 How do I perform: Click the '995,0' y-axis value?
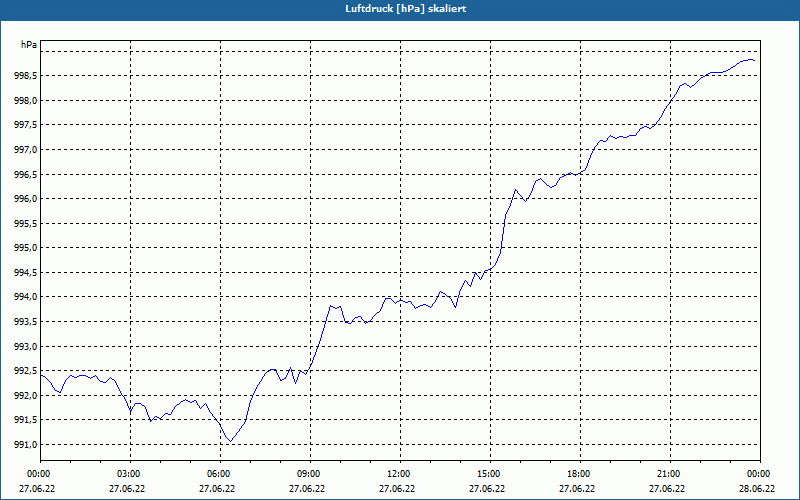(x=27, y=248)
